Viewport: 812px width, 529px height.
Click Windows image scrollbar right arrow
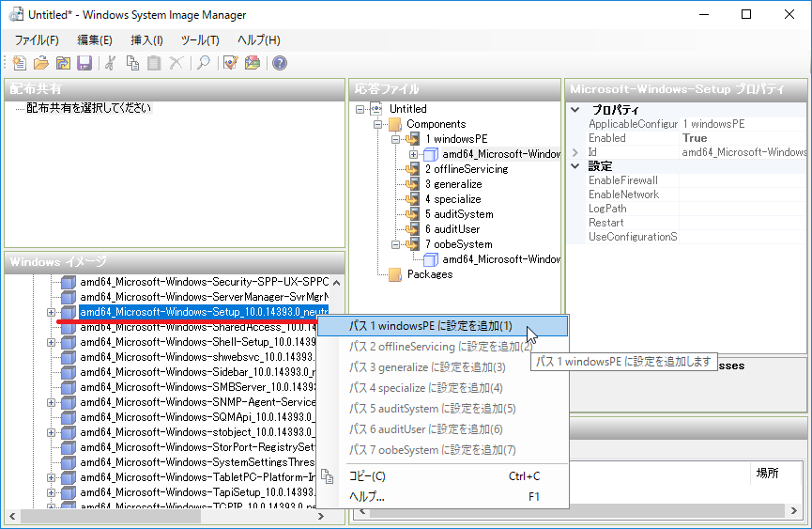pyautogui.click(x=321, y=516)
